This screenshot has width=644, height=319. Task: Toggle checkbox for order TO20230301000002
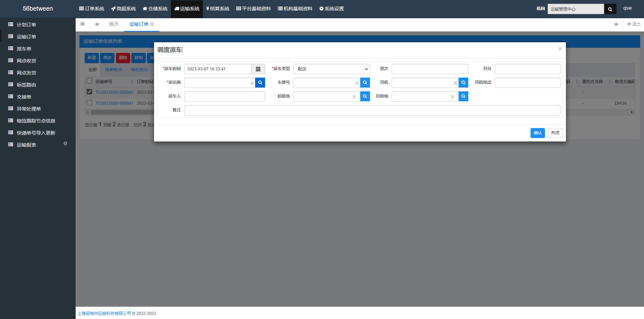coord(89,92)
